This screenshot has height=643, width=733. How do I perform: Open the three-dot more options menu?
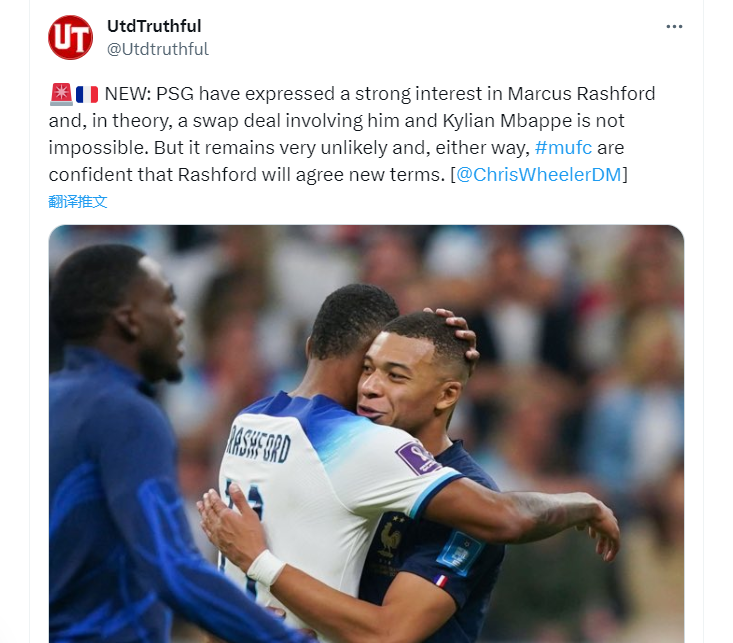[x=674, y=27]
